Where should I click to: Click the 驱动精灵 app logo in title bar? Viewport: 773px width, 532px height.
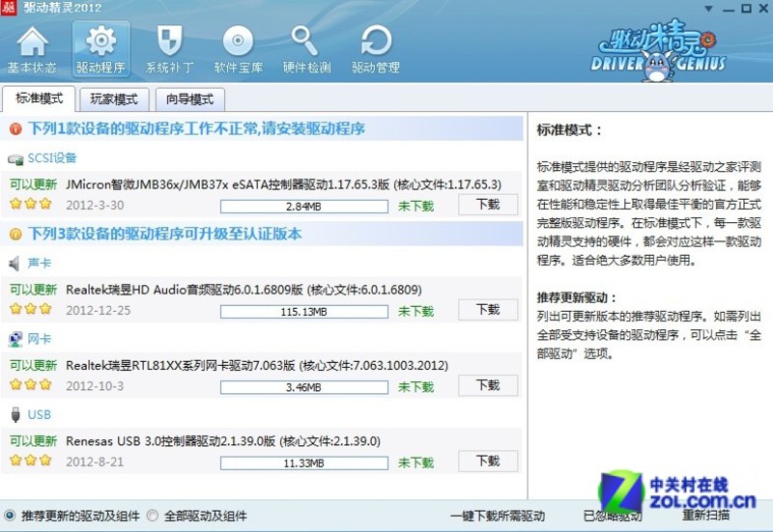tap(9, 8)
